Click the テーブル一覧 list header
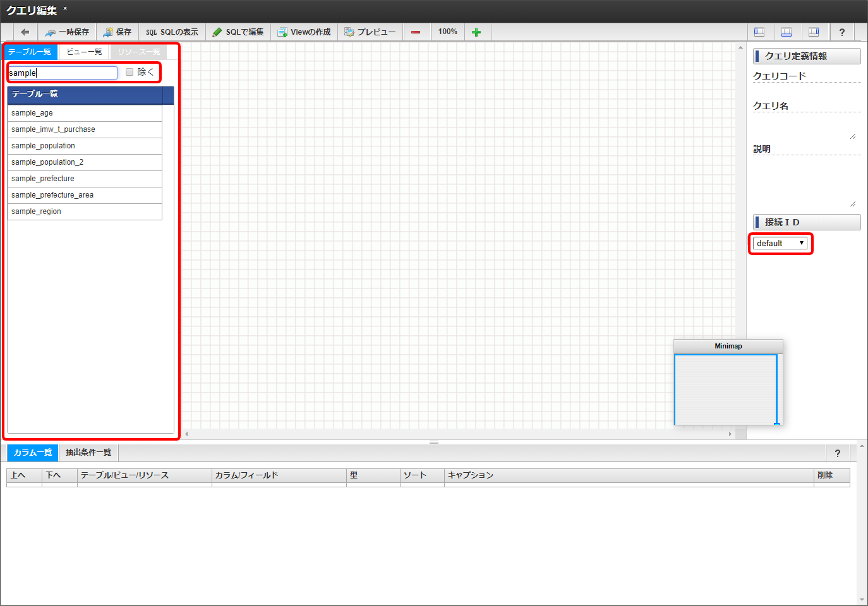This screenshot has height=606, width=868. 85,94
